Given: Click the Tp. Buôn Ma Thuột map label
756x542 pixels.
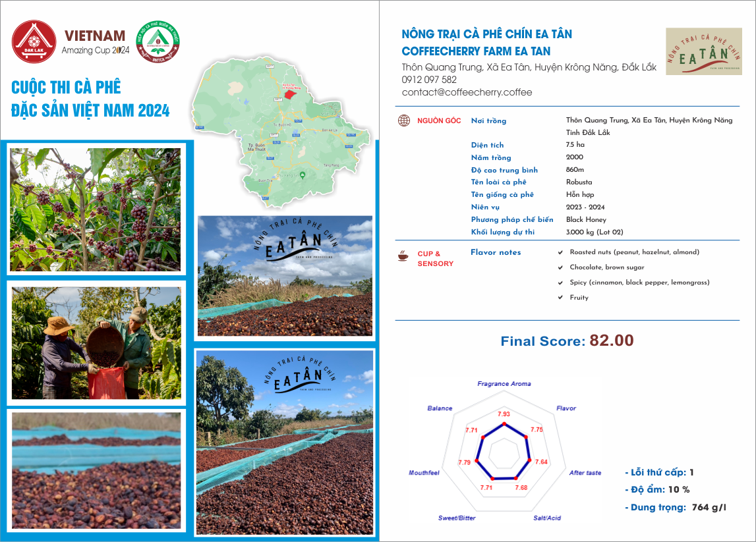Looking at the screenshot, I should [256, 148].
